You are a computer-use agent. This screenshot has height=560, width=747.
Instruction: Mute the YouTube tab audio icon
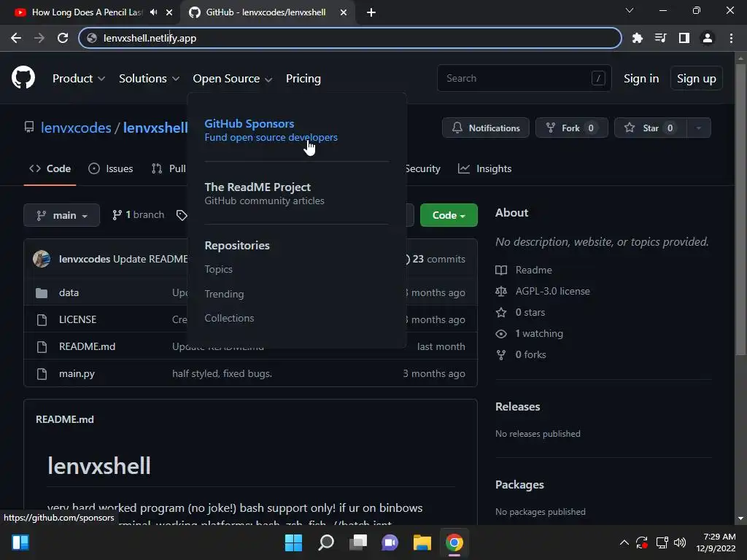coord(153,12)
